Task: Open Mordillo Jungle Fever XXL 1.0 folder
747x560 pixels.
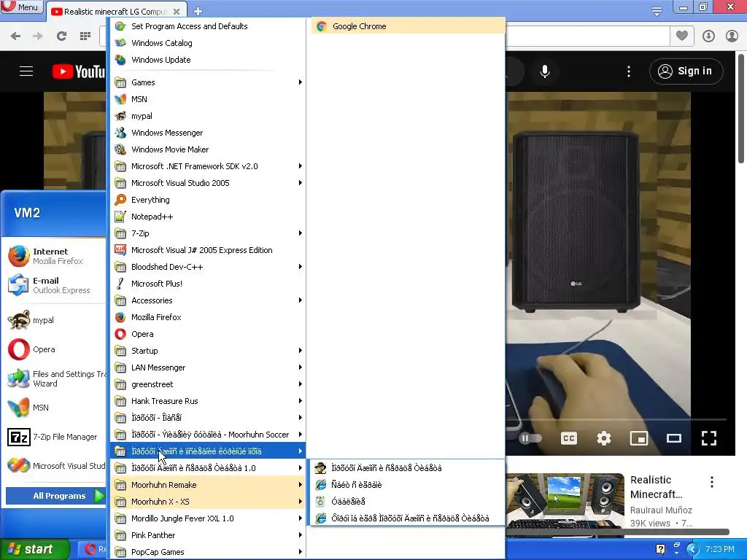Action: click(x=208, y=518)
